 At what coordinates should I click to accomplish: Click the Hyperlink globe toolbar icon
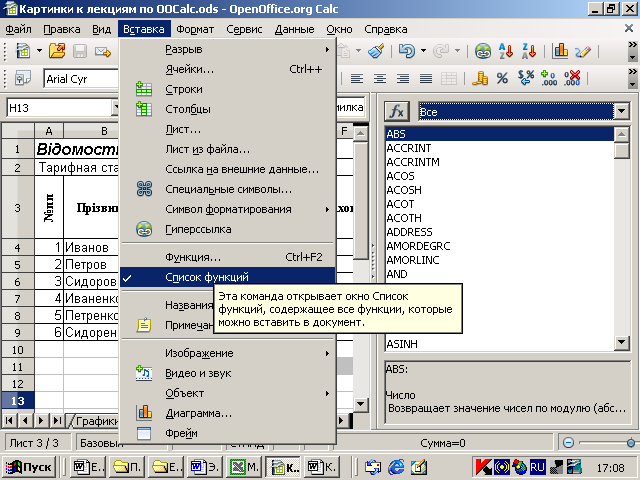pos(483,51)
